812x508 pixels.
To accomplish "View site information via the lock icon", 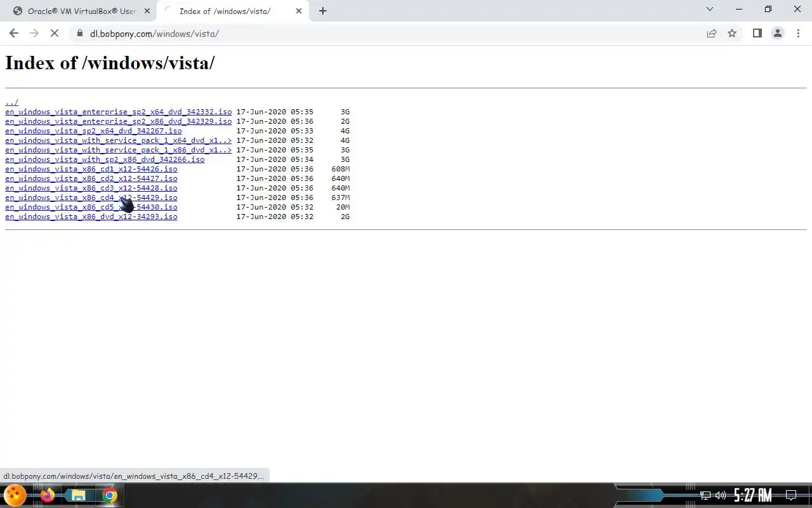I will pyautogui.click(x=80, y=34).
